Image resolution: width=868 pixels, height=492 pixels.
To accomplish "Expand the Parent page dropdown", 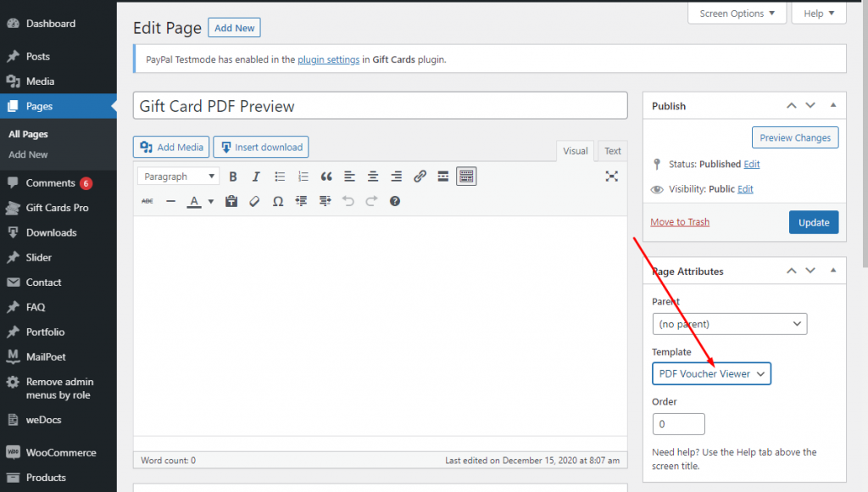I will pyautogui.click(x=729, y=324).
